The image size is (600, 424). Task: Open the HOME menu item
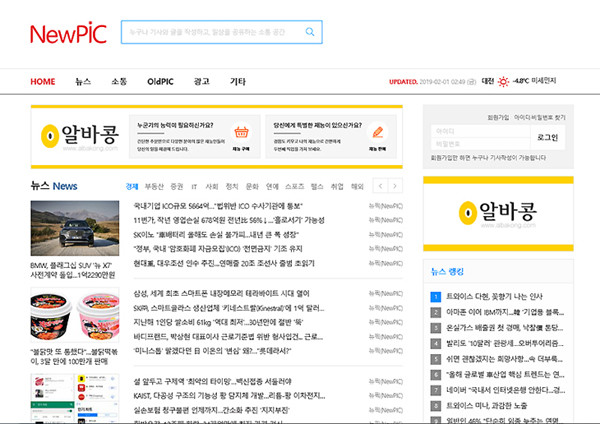pos(43,82)
